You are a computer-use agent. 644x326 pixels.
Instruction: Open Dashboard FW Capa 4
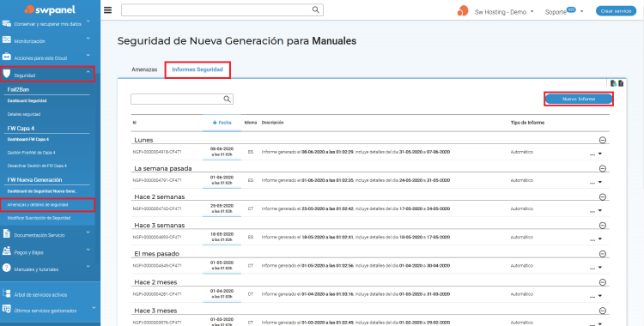click(x=28, y=139)
